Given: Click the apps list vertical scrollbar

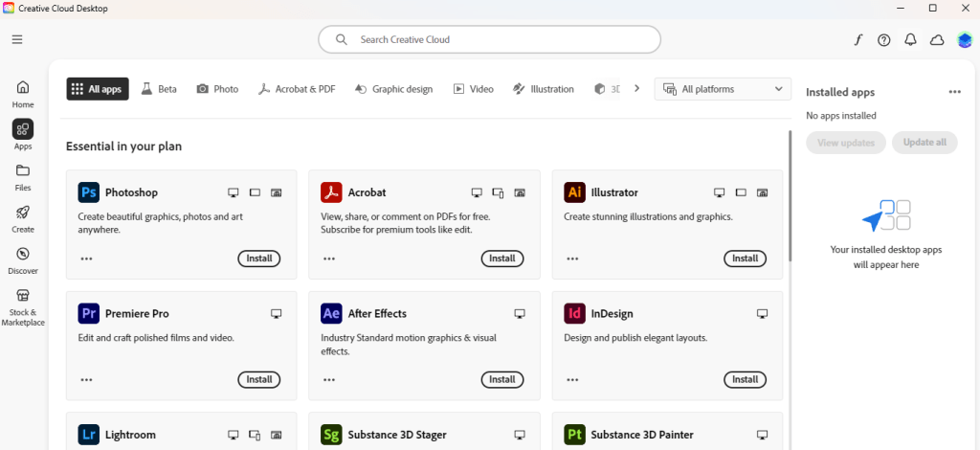Looking at the screenshot, I should tap(790, 196).
